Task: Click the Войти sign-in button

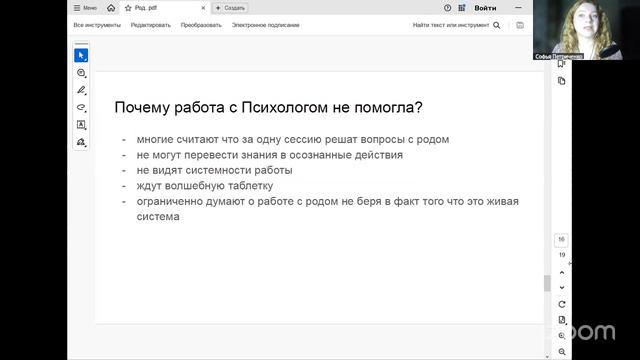Action: [485, 8]
